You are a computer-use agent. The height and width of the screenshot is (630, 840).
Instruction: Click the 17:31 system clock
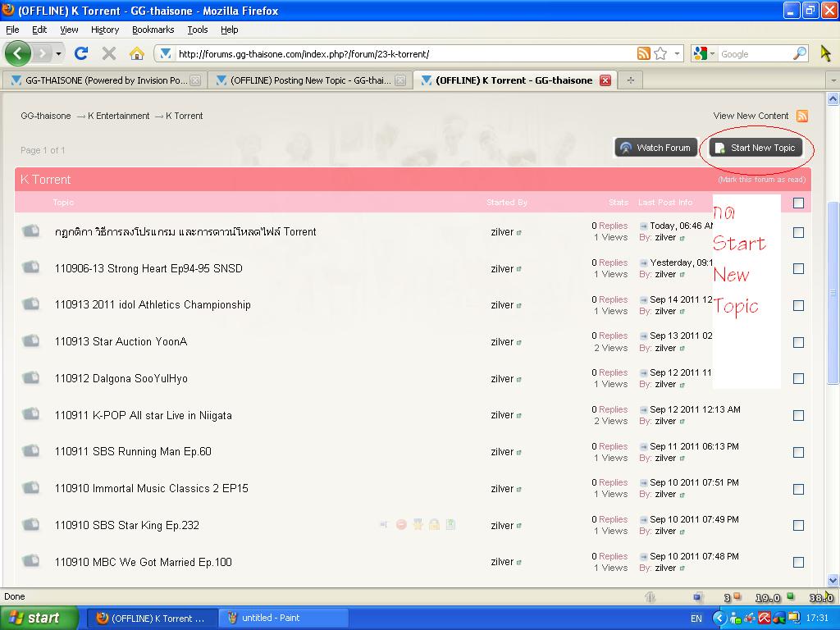pyautogui.click(x=818, y=619)
